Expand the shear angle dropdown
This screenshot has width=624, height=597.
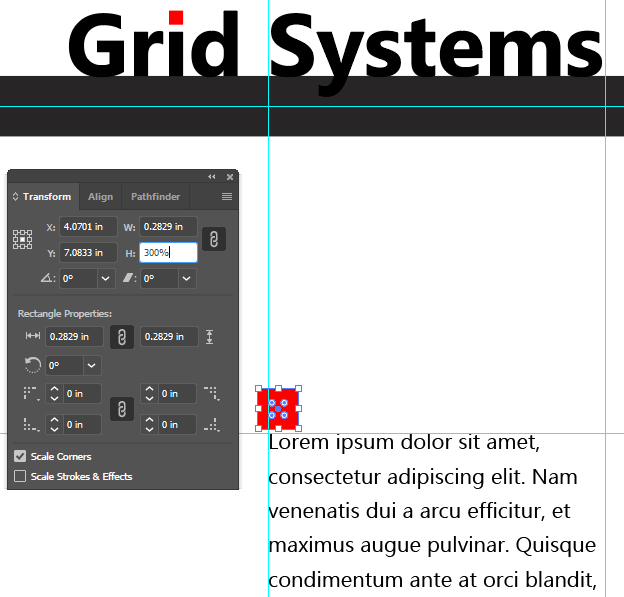[187, 279]
